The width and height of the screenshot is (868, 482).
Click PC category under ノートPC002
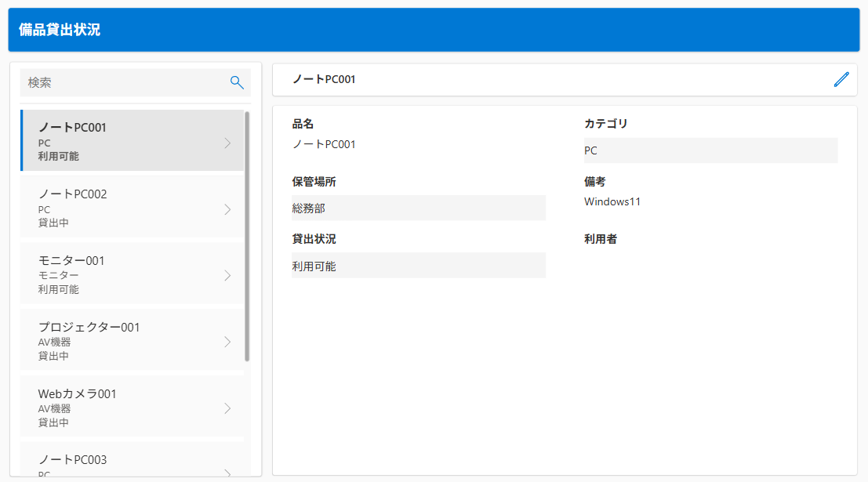coord(44,210)
